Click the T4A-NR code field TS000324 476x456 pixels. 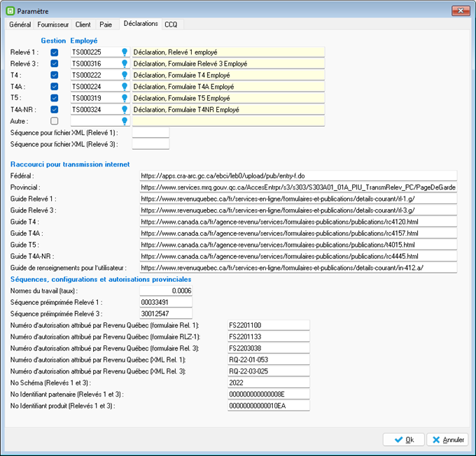pyautogui.click(x=96, y=110)
